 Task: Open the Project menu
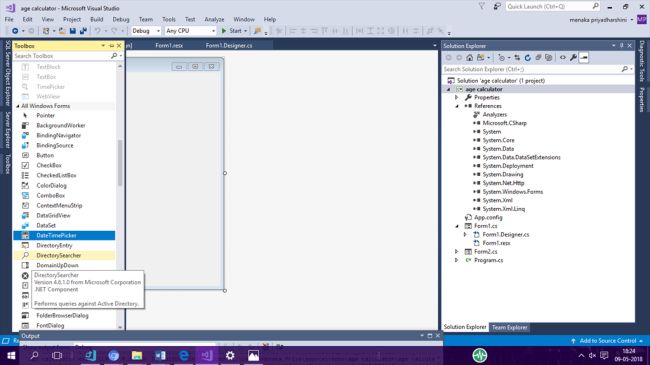tap(72, 19)
